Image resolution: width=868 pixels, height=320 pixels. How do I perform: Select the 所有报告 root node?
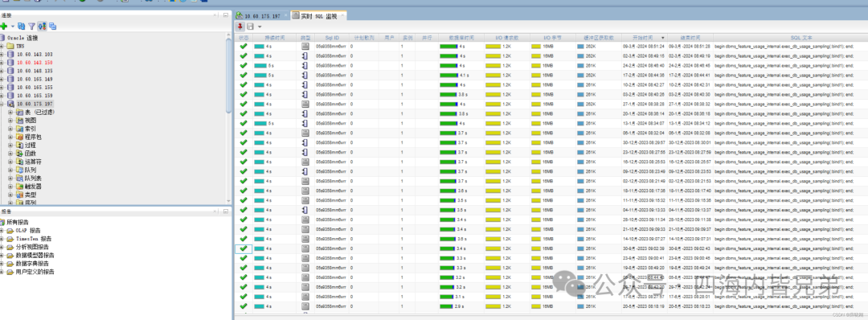click(x=17, y=222)
